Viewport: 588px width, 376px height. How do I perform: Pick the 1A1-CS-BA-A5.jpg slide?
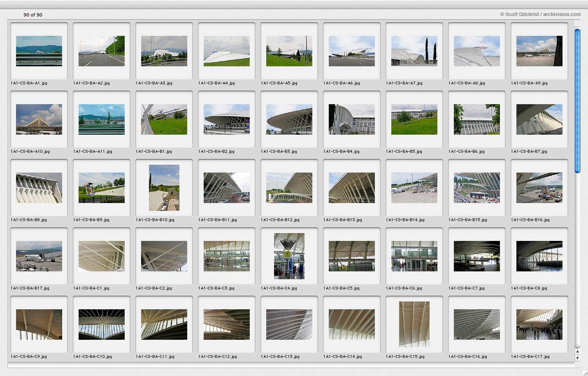289,51
